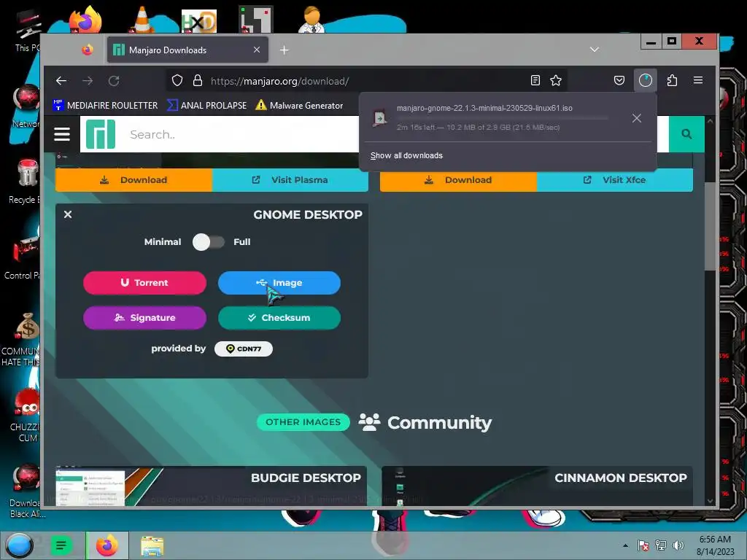Click the Manjaro logo
The height and width of the screenshot is (560, 747).
click(101, 134)
